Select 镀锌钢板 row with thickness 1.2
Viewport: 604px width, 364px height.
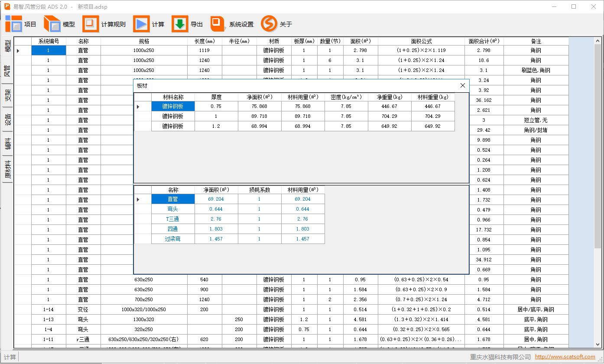click(x=173, y=126)
